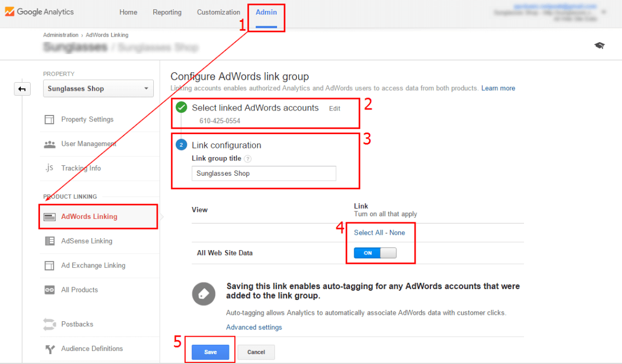Switch to the Customization tab
The height and width of the screenshot is (364, 622).
218,12
